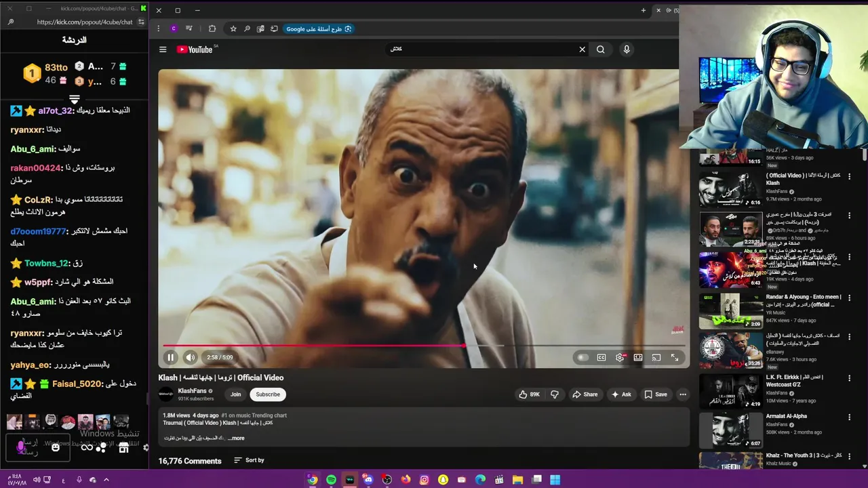Share the video

click(585, 394)
